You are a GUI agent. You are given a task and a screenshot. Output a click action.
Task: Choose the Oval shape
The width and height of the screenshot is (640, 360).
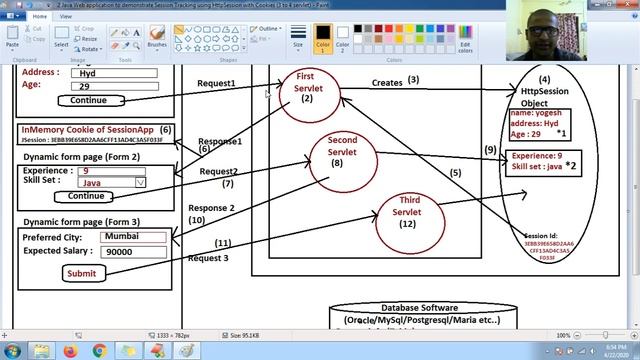point(198,30)
